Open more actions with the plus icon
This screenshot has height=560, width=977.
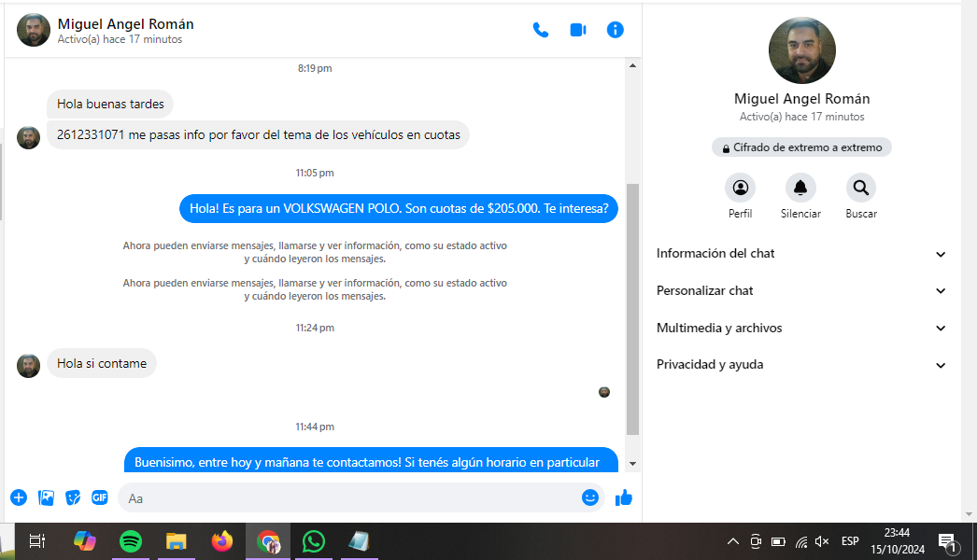coord(19,497)
